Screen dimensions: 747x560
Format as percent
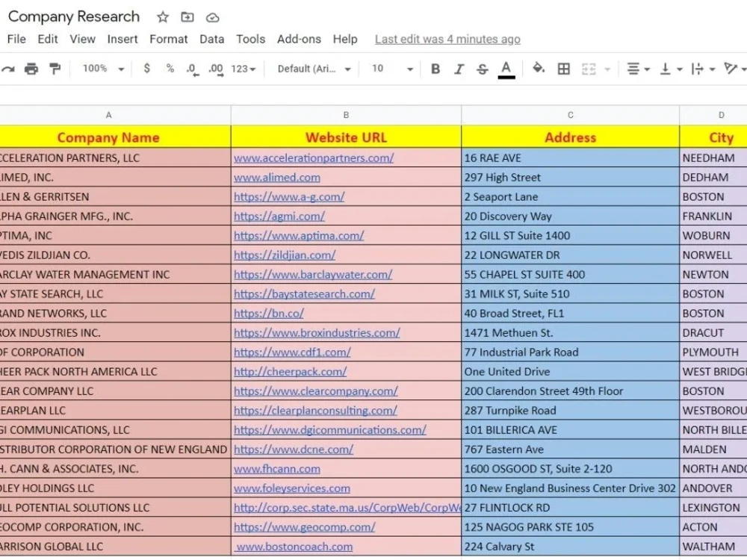point(170,69)
